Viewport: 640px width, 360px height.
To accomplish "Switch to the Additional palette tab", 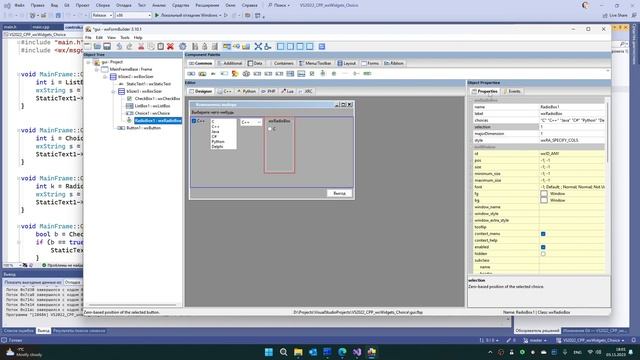I will pos(230,63).
